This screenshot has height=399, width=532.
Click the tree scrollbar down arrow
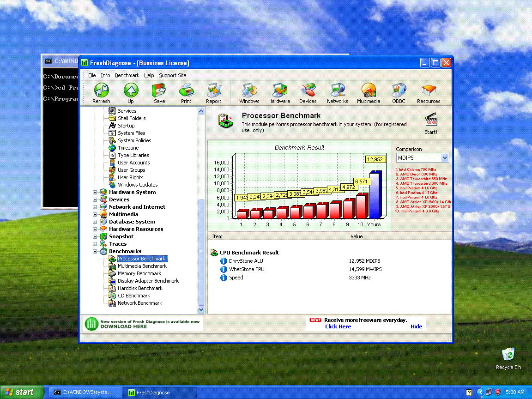click(201, 309)
